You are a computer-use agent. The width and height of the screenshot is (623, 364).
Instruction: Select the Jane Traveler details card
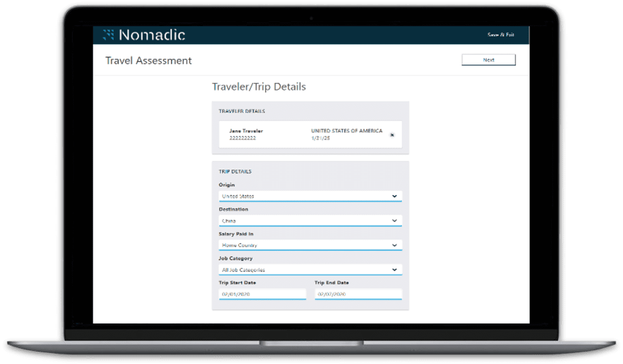tap(310, 135)
